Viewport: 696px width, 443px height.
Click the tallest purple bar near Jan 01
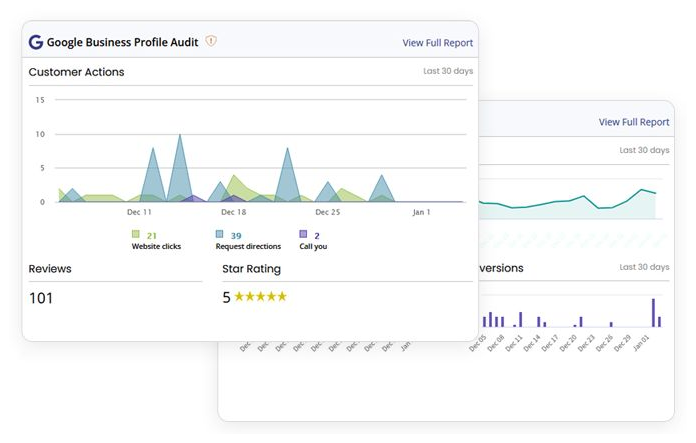pyautogui.click(x=653, y=313)
